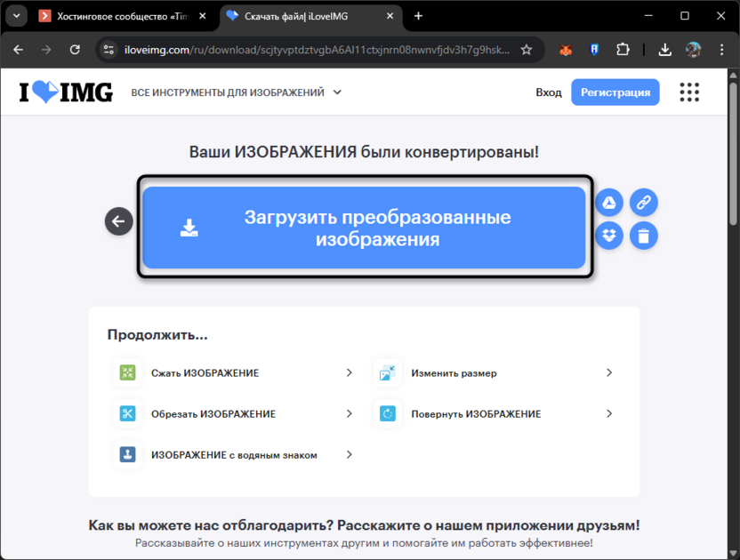Select the Rotate IMAGE tool icon

pos(388,413)
